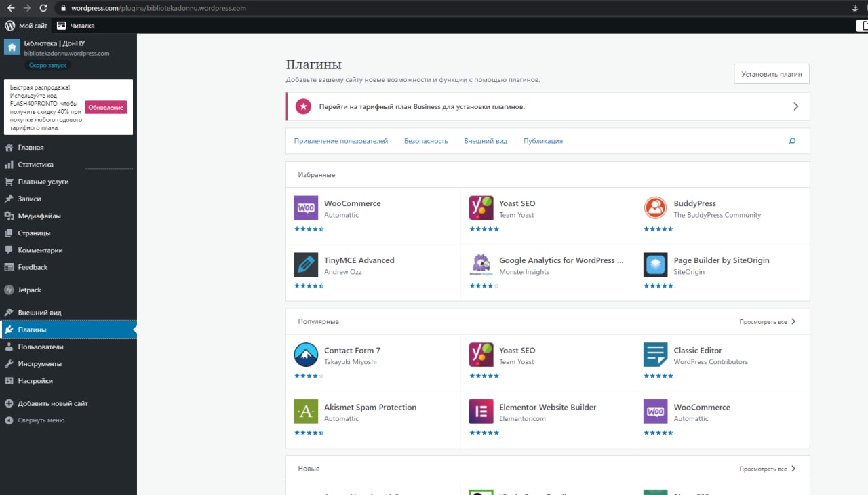Click the TinyMCE Advanced plugin title

[x=359, y=260]
